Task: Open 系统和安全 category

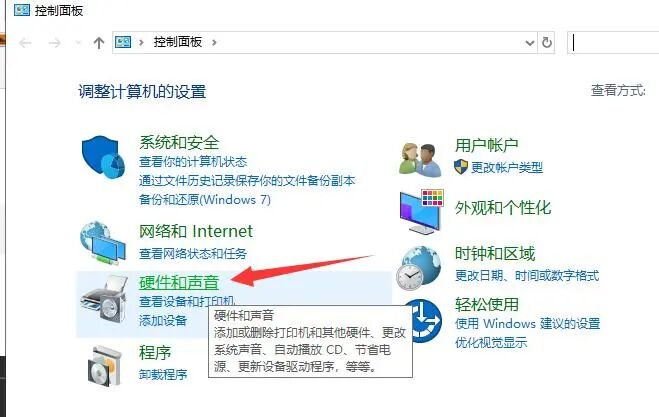Action: click(x=179, y=143)
